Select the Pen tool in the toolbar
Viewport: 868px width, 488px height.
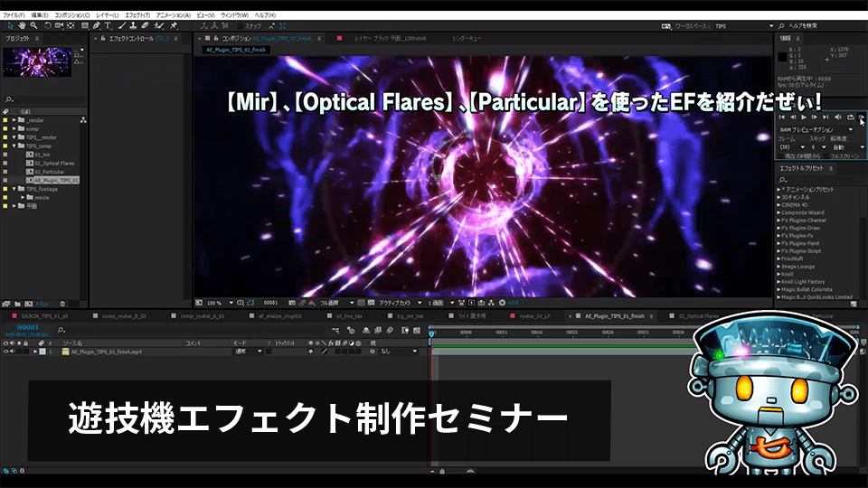96,26
